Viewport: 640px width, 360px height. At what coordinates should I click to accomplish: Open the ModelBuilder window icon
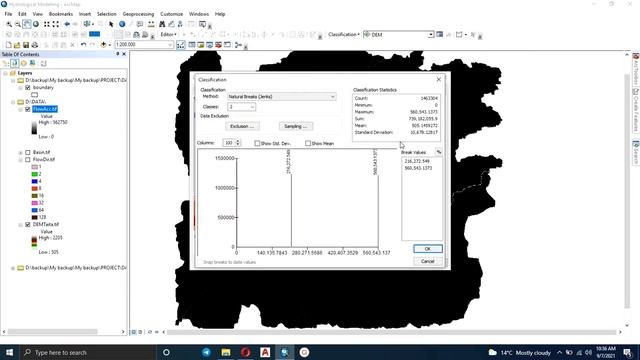(x=238, y=44)
